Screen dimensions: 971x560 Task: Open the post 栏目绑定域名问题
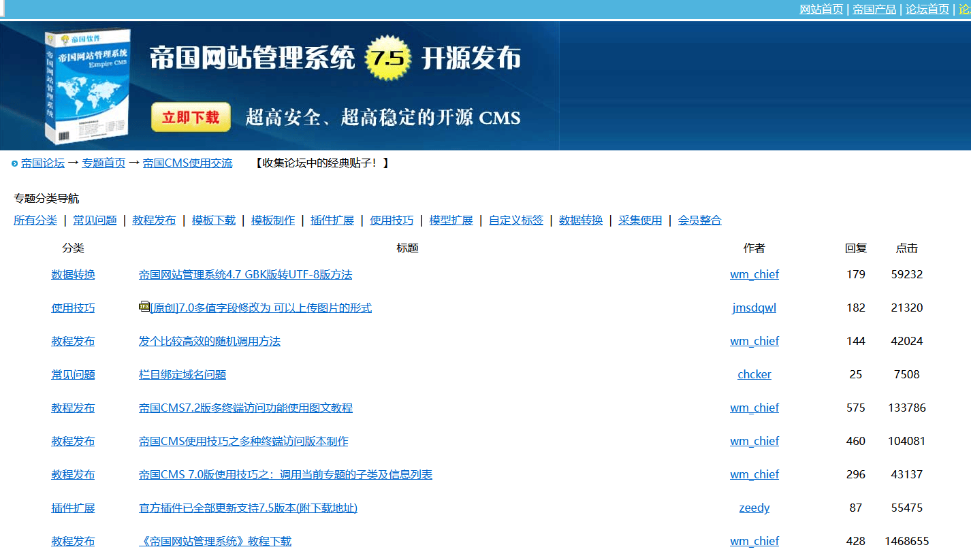point(182,375)
